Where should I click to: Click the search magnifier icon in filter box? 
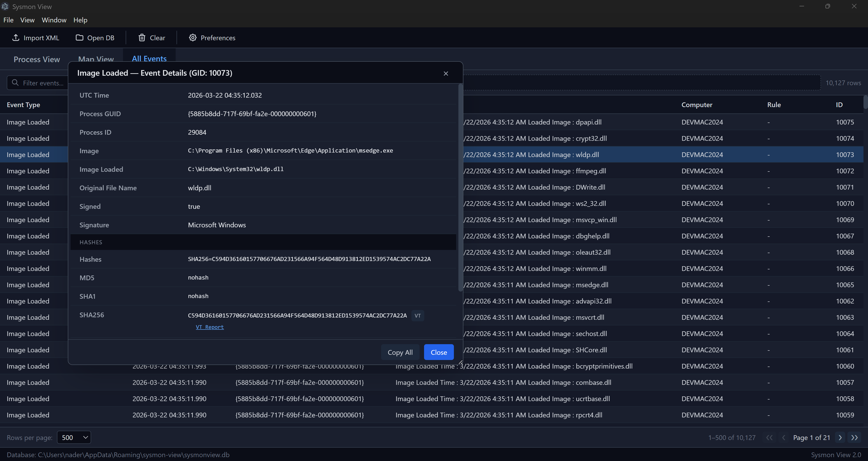pos(15,82)
